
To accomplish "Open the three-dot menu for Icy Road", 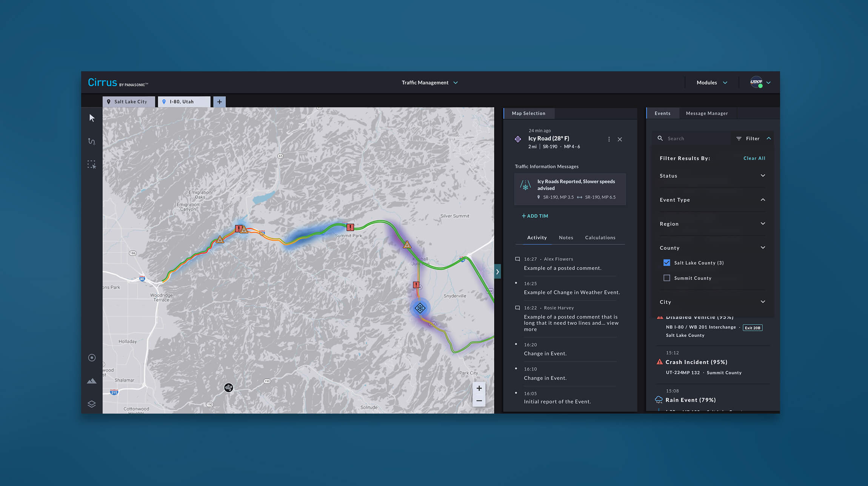I will coord(609,139).
